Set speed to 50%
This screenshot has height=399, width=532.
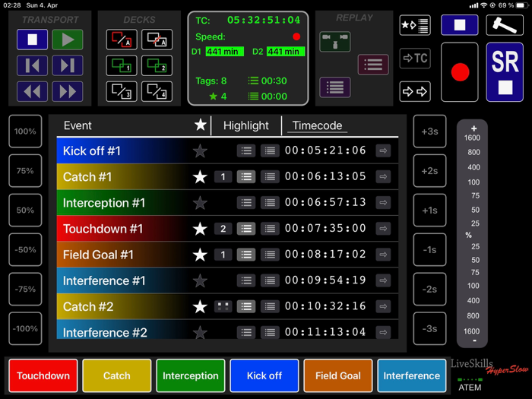(25, 210)
